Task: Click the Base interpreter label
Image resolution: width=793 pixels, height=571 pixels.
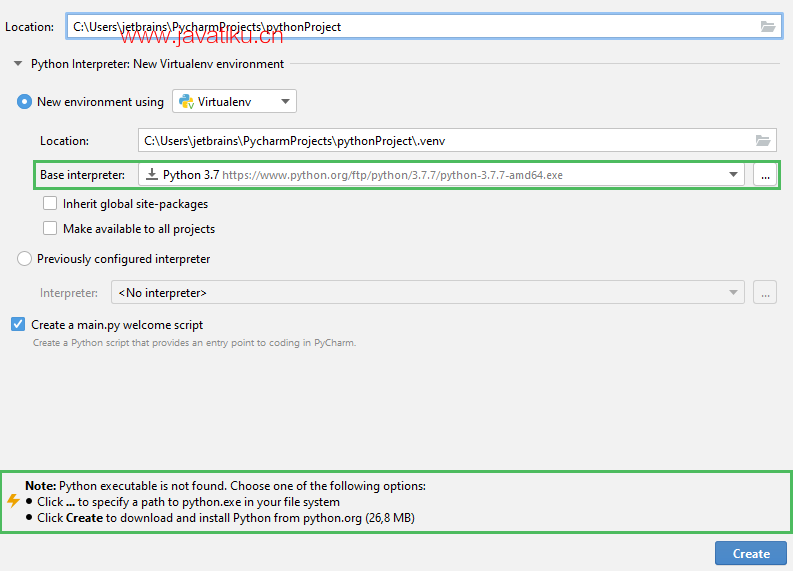Action: tap(82, 175)
